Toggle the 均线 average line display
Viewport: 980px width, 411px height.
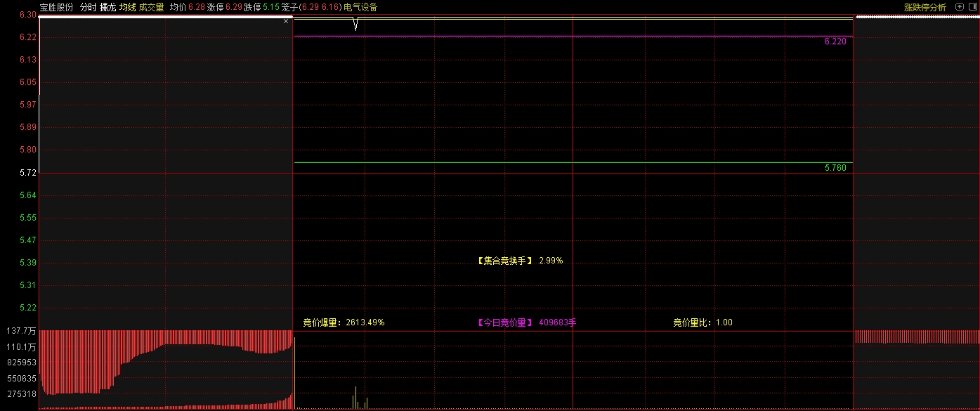(127, 7)
